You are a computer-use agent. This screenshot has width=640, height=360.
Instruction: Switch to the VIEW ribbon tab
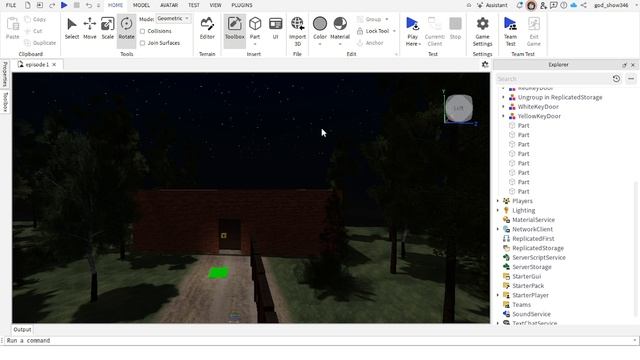(x=216, y=5)
